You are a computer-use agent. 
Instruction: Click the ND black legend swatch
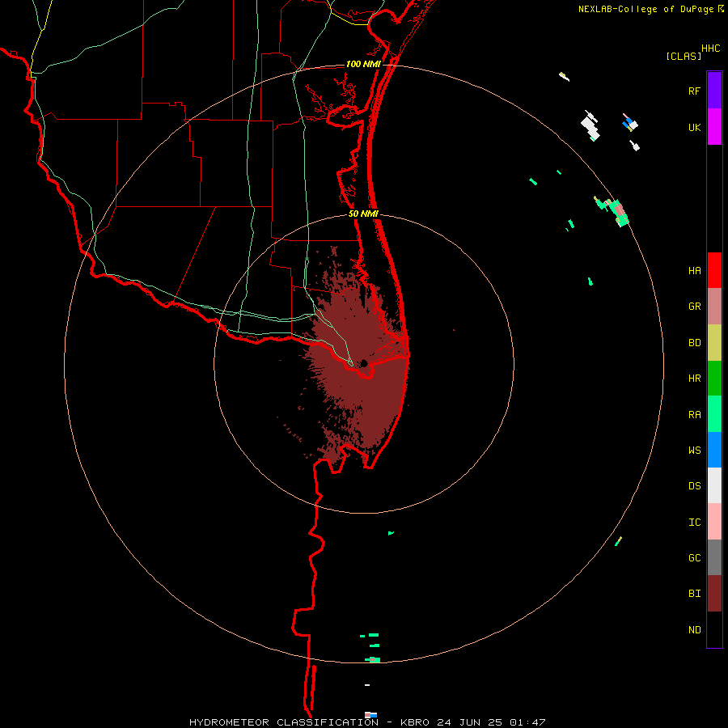click(x=714, y=629)
